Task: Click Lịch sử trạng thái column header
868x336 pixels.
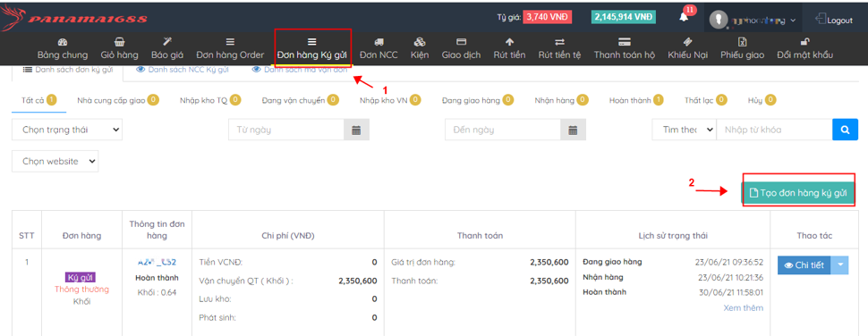Action: (x=673, y=235)
